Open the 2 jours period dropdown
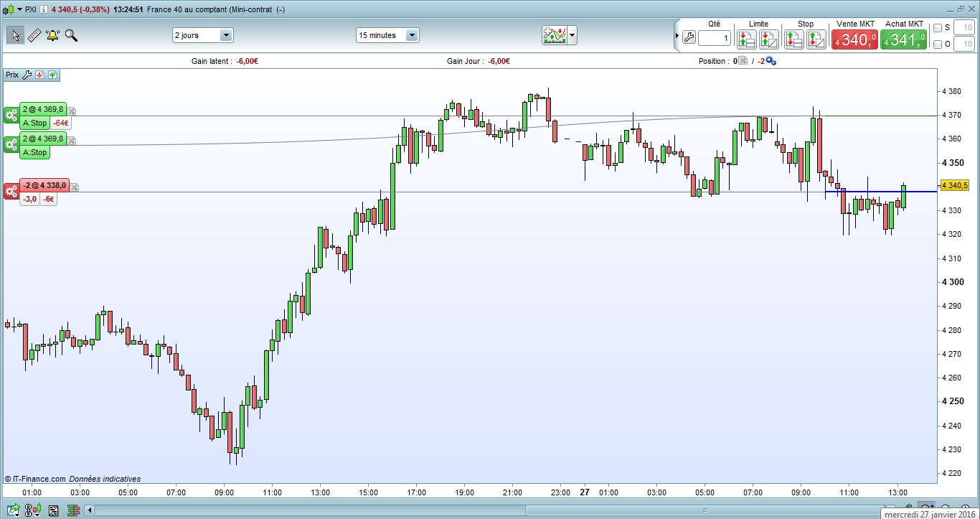 [226, 35]
